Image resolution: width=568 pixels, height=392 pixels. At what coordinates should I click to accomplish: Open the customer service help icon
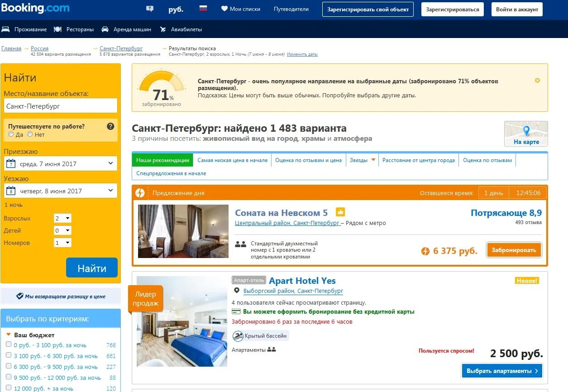pyautogui.click(x=150, y=9)
